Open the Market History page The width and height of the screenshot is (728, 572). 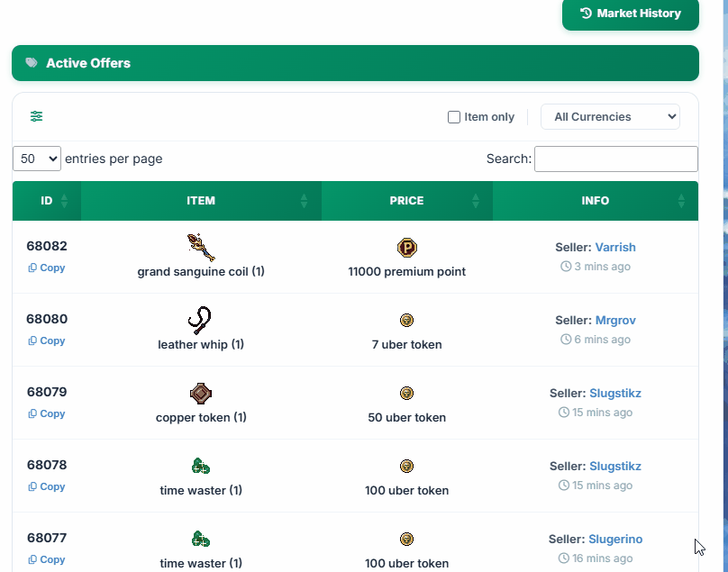(x=630, y=14)
